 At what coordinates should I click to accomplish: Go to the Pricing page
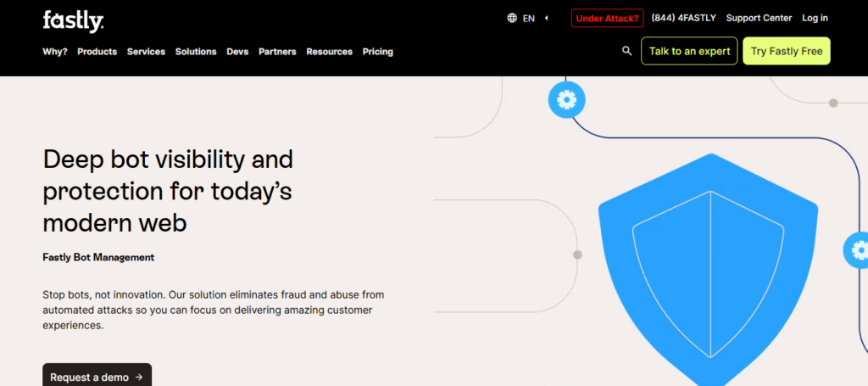point(377,52)
